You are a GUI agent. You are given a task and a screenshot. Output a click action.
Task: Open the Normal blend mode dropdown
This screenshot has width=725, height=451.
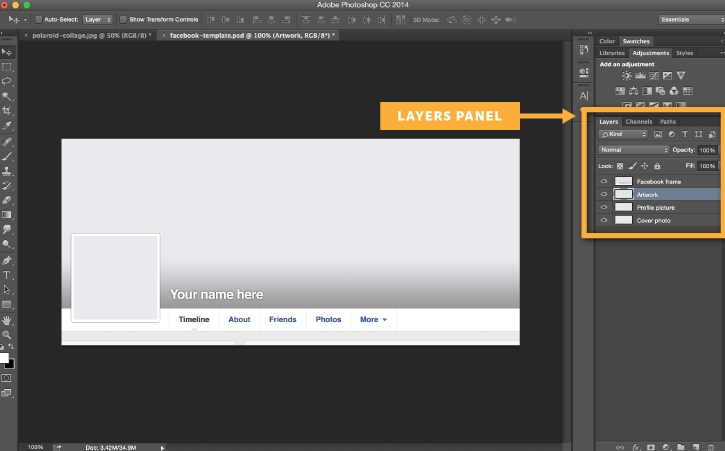coord(633,150)
